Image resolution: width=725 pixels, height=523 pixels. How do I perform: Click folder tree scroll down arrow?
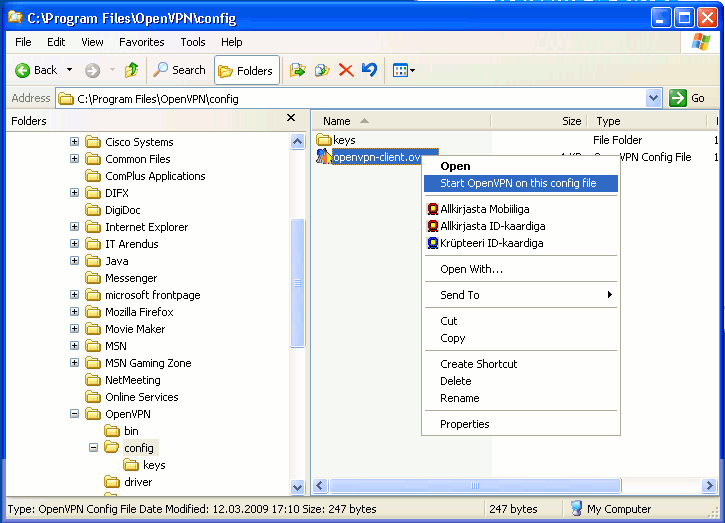(297, 486)
